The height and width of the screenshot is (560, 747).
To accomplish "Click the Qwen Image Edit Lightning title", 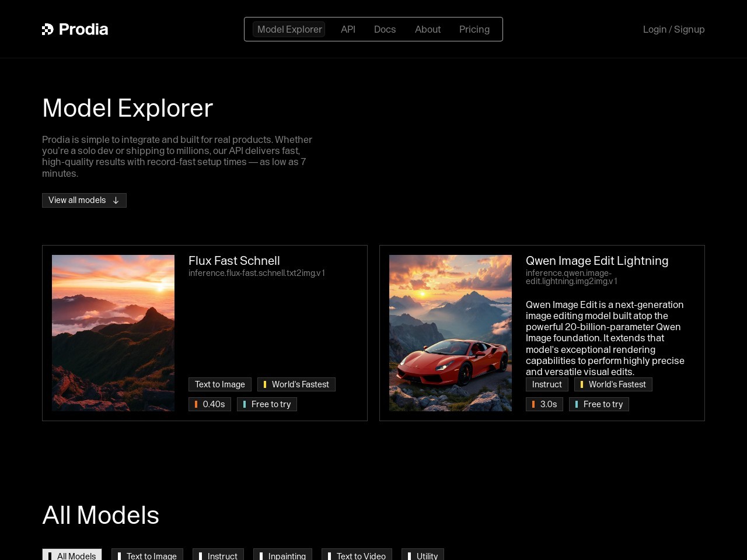I will point(596,261).
